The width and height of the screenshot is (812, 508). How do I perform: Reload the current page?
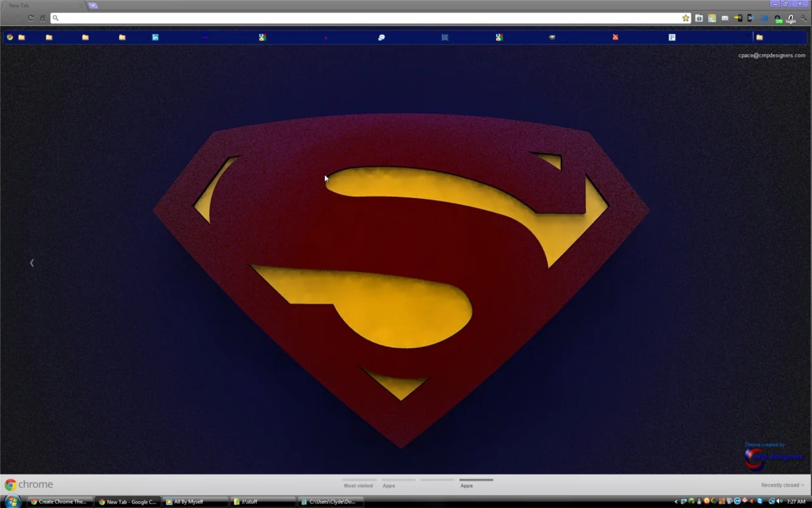pos(30,18)
